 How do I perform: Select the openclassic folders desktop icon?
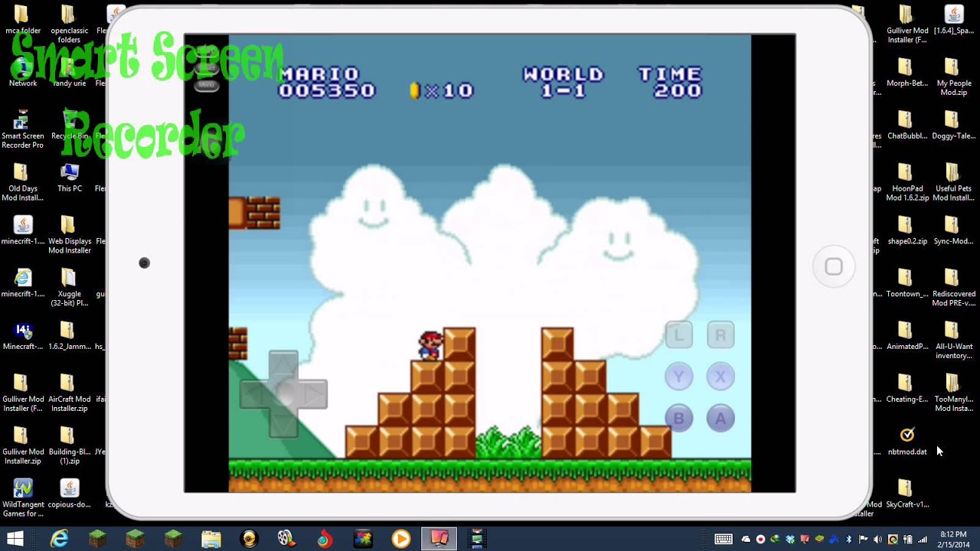tap(69, 25)
